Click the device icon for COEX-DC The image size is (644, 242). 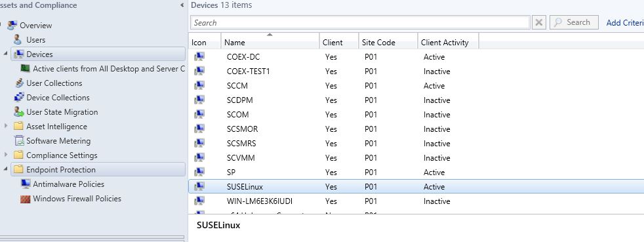coord(199,56)
